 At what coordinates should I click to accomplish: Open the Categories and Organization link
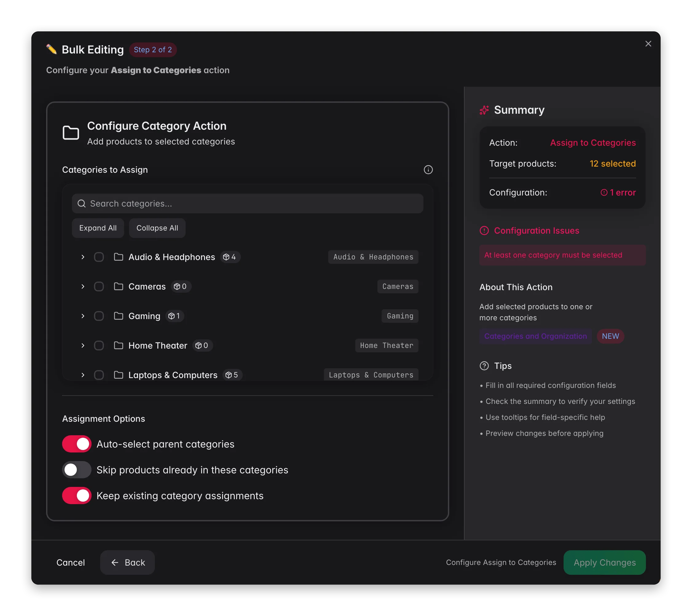535,336
